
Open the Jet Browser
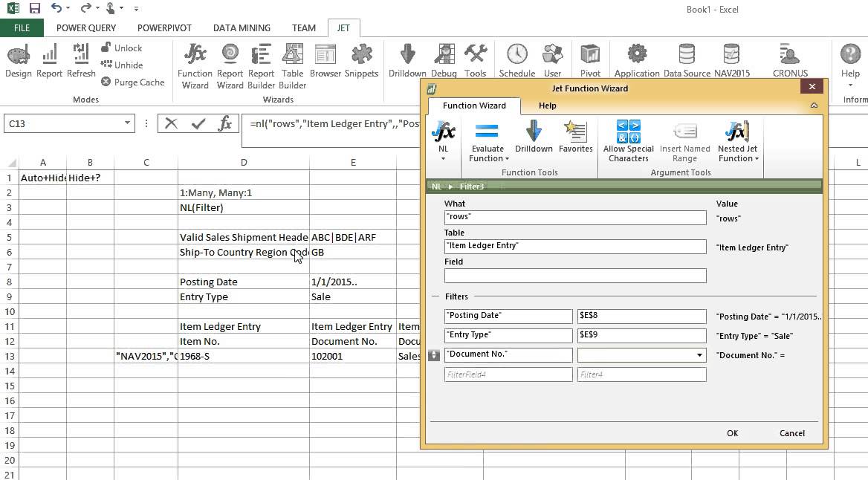click(x=325, y=61)
